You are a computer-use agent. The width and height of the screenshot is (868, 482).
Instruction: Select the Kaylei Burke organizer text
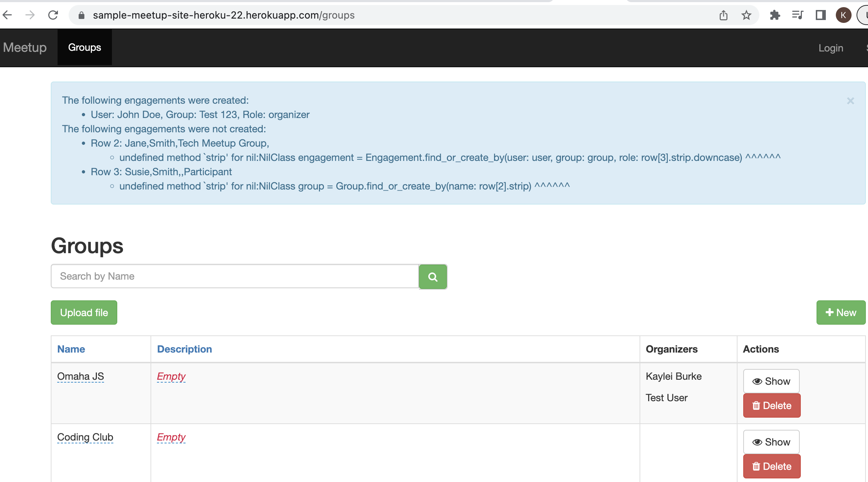tap(674, 376)
